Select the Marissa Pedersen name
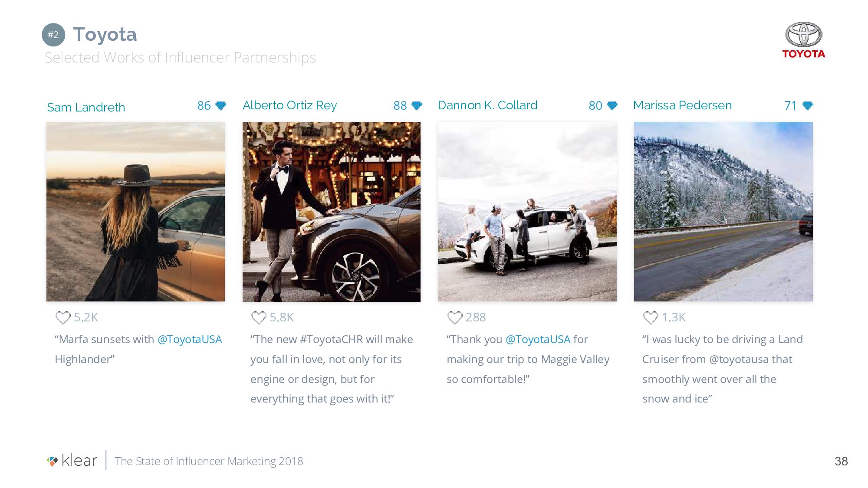The width and height of the screenshot is (868, 488). pos(682,105)
